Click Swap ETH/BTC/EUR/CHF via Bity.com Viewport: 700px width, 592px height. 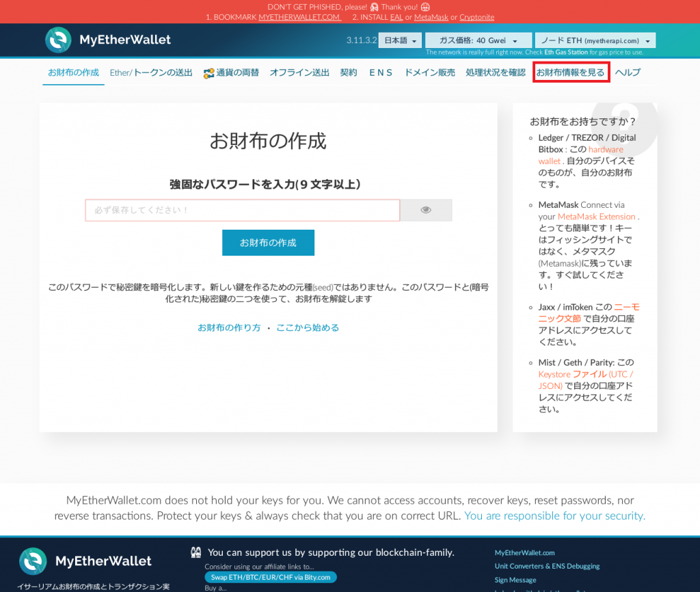(x=270, y=577)
